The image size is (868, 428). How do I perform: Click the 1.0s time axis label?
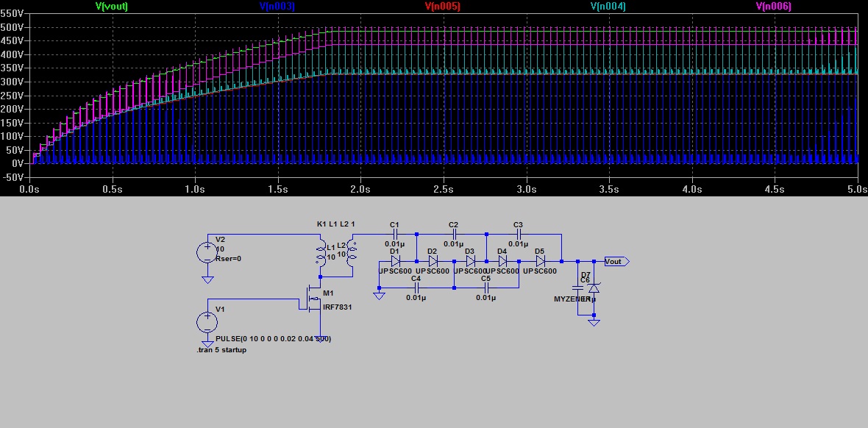pos(195,189)
